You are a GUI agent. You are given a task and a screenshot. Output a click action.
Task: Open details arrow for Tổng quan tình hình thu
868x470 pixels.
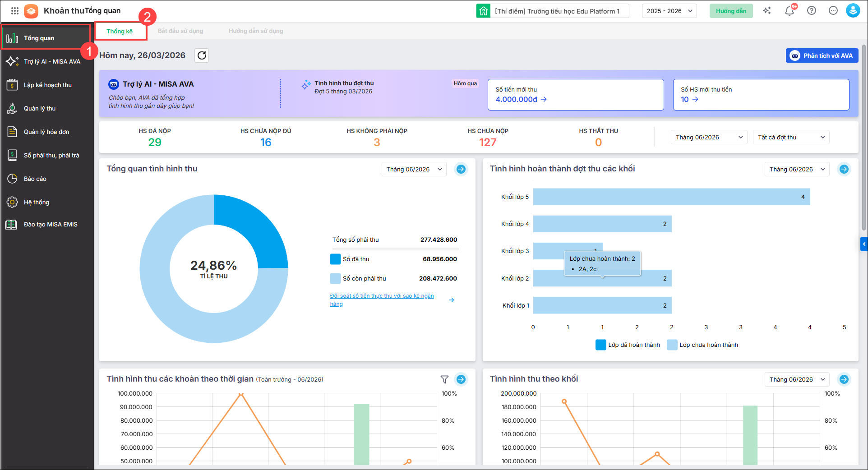coord(461,169)
